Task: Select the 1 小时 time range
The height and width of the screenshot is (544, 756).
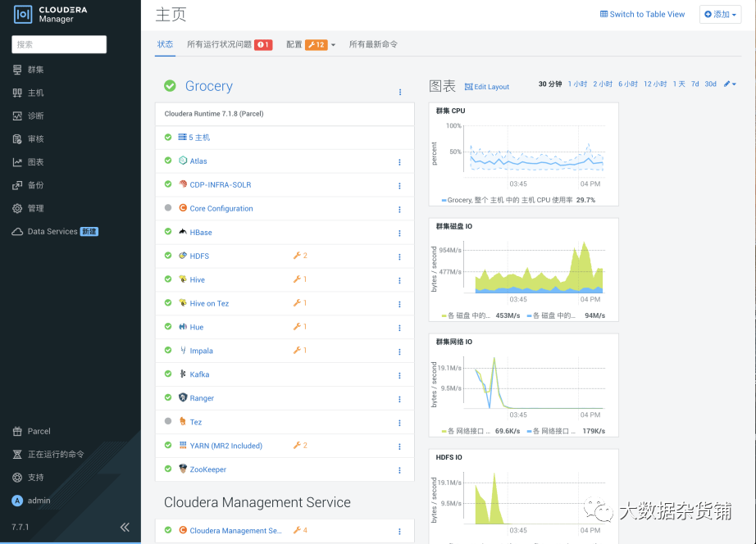Action: click(x=577, y=84)
